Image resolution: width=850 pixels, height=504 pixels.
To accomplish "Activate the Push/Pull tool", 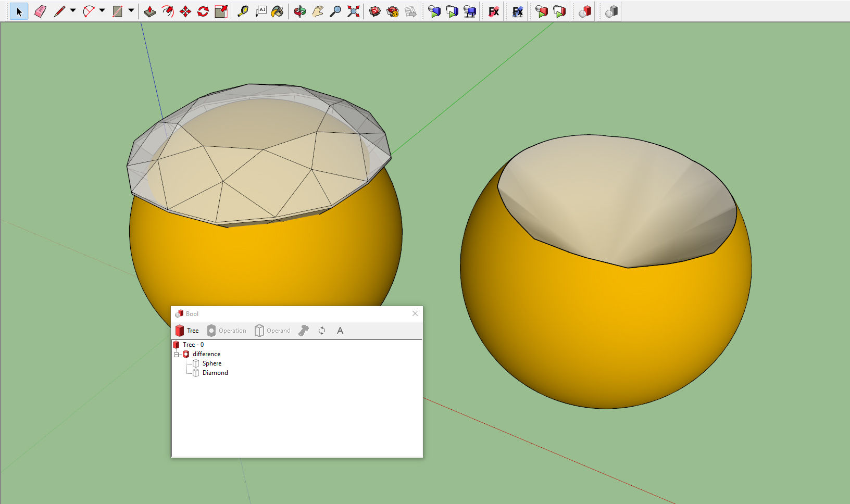I will point(150,11).
